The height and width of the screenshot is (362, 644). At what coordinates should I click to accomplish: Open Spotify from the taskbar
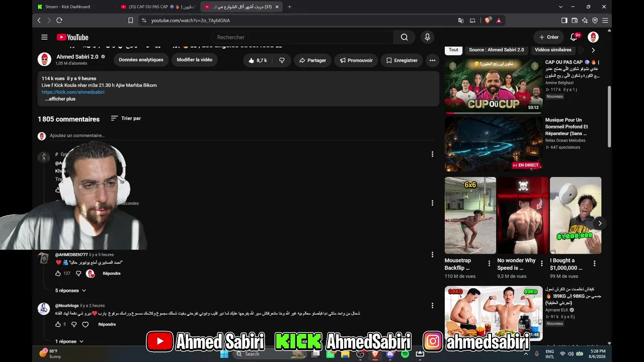[x=405, y=354]
